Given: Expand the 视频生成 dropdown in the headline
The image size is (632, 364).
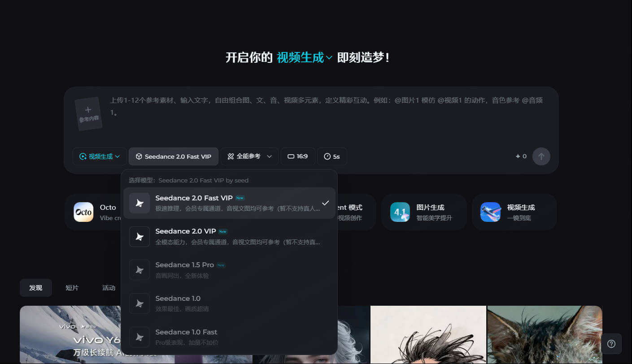Looking at the screenshot, I should (x=305, y=58).
